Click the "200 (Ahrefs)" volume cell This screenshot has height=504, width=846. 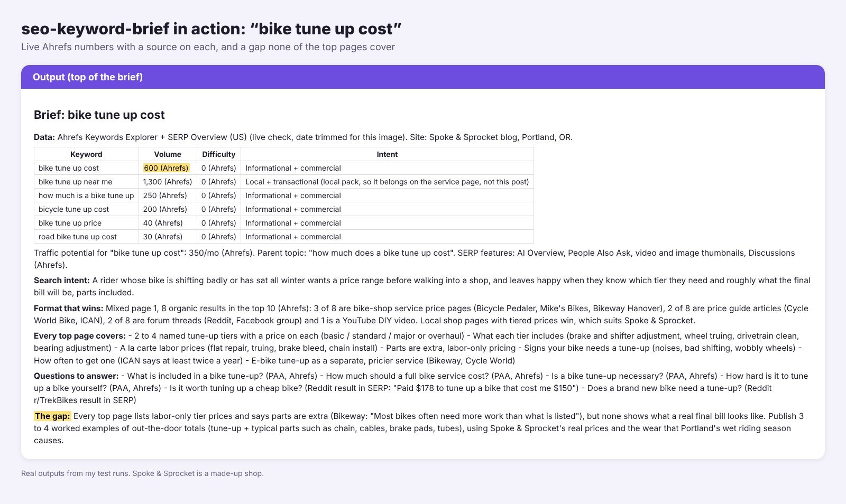coord(168,209)
